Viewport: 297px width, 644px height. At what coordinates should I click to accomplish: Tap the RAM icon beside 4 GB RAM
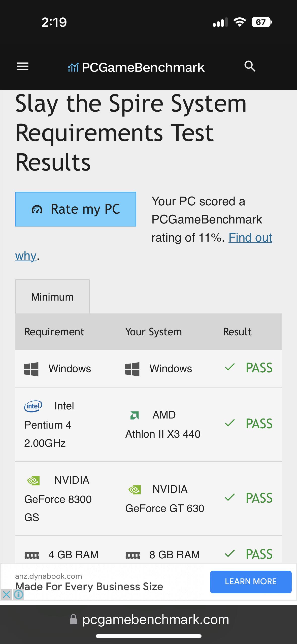tap(32, 555)
